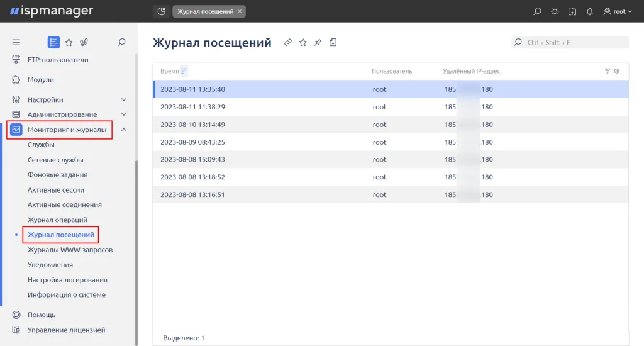644x346 pixels.
Task: Open Настройка логирования submenu item
Action: click(67, 280)
